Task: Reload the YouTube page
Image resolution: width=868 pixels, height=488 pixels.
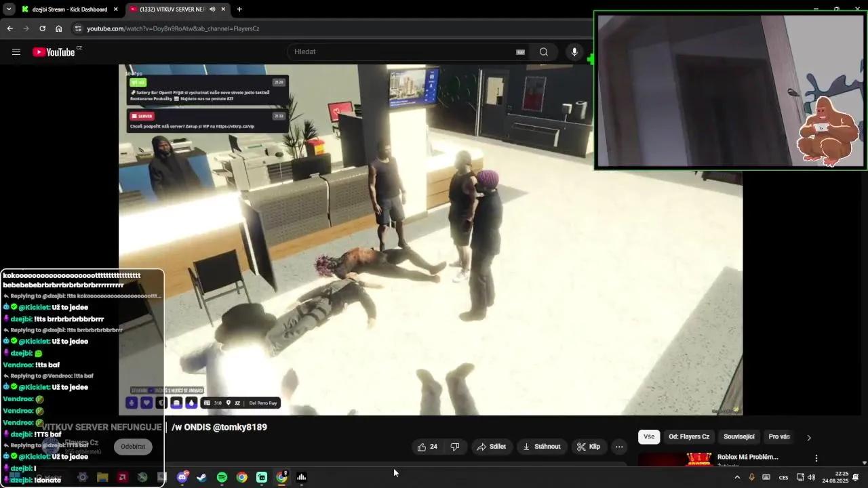Action: click(x=42, y=28)
